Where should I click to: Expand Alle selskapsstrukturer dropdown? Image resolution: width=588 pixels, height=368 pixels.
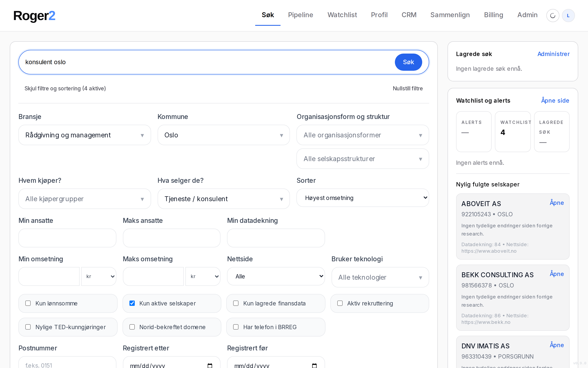click(x=363, y=159)
